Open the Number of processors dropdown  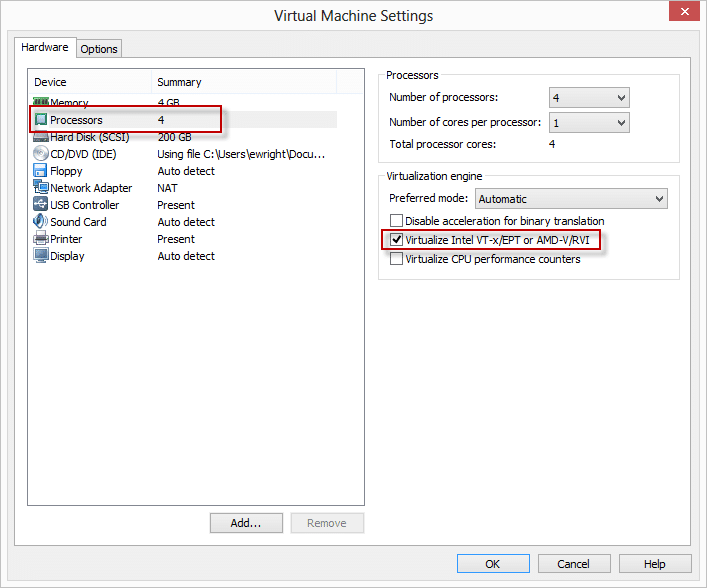pos(589,97)
